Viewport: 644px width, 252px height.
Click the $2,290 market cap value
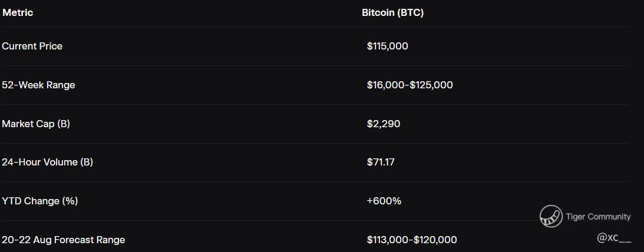click(x=383, y=124)
